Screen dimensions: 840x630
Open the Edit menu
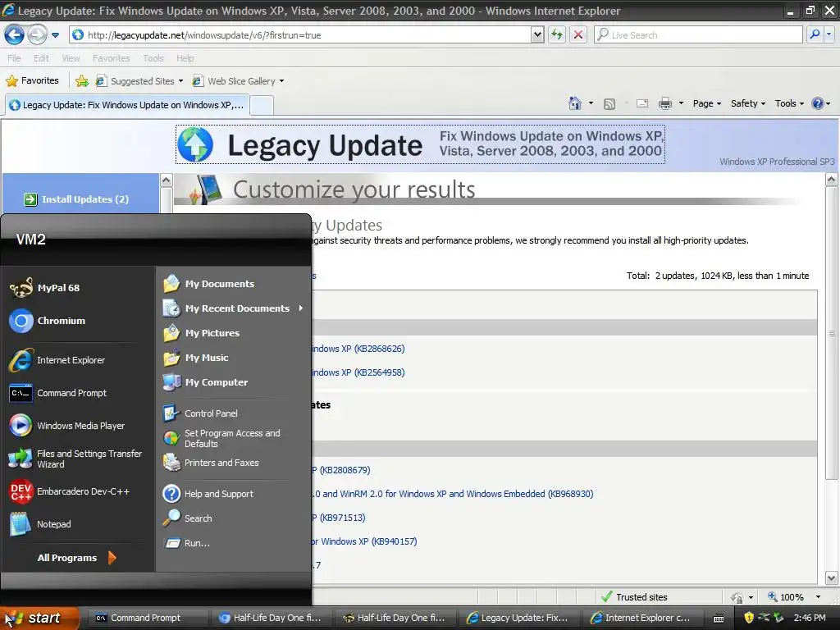[41, 58]
